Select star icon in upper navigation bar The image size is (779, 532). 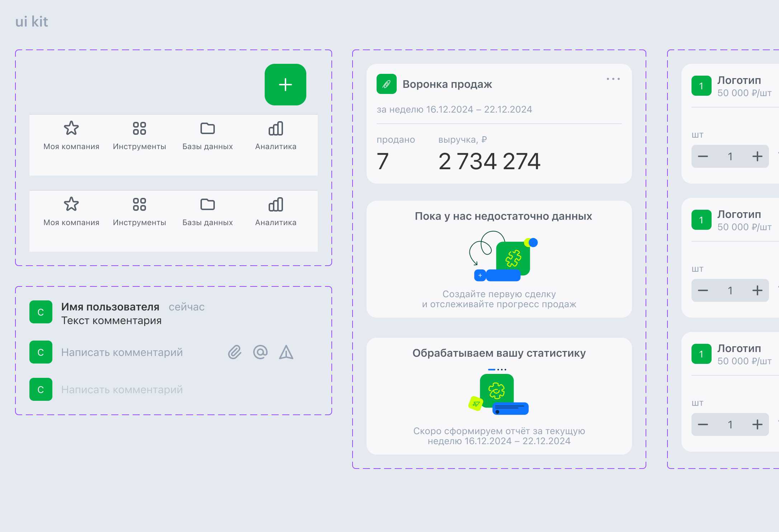coord(71,128)
